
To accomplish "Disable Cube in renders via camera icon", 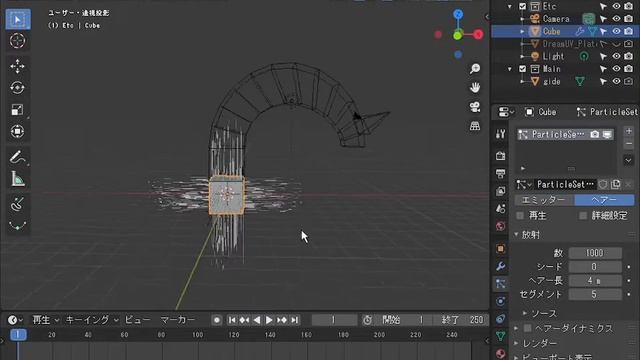I will pos(629,31).
